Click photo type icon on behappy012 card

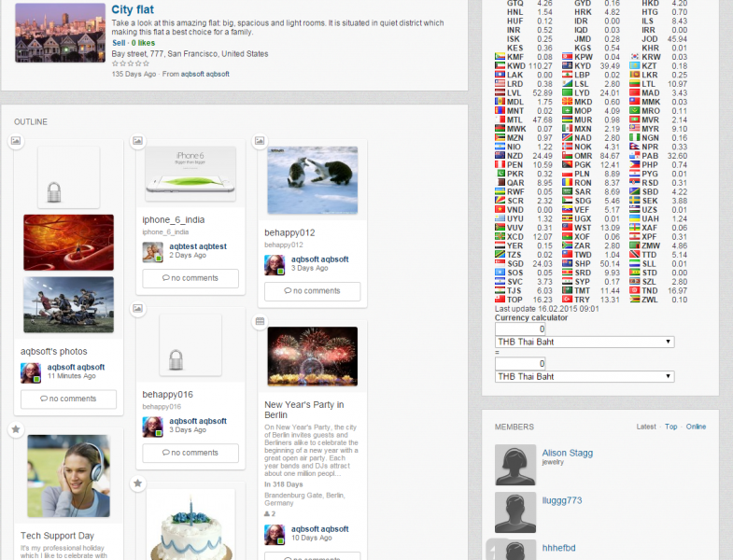(260, 140)
